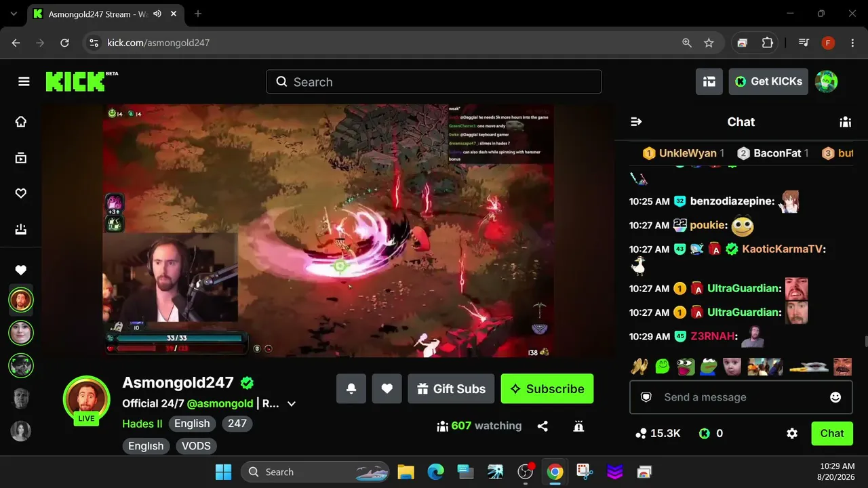Open the Chrome media controls icon

[x=804, y=43]
